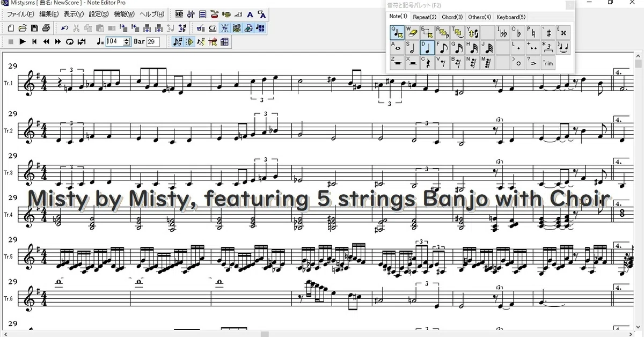Image resolution: width=644 pixels, height=337 pixels.
Task: Select the triplet bracket tool
Action: [548, 47]
